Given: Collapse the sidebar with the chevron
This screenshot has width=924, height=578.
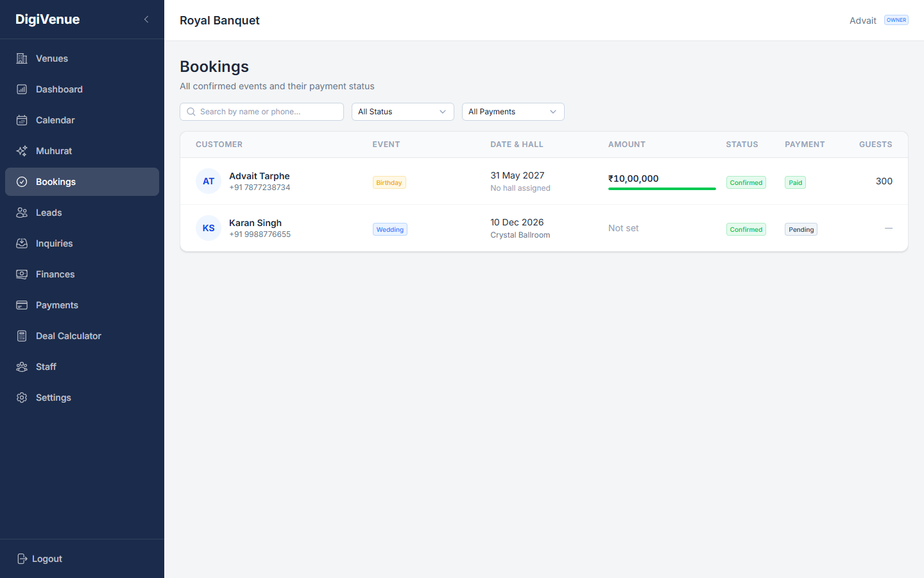Looking at the screenshot, I should point(146,19).
